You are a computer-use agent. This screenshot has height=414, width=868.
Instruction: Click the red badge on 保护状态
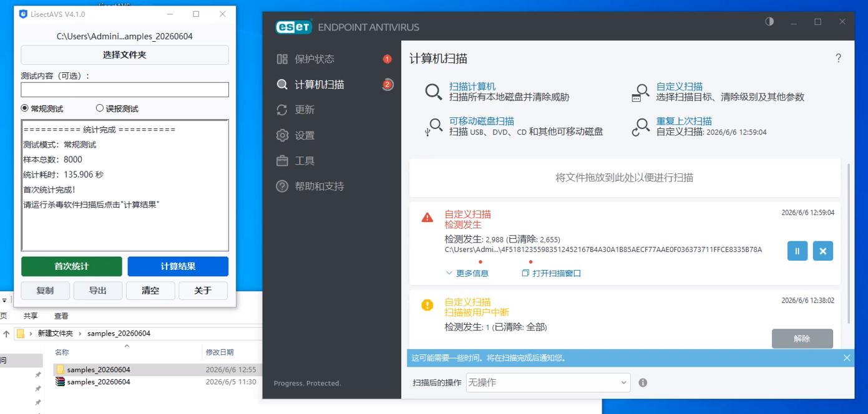pos(387,59)
